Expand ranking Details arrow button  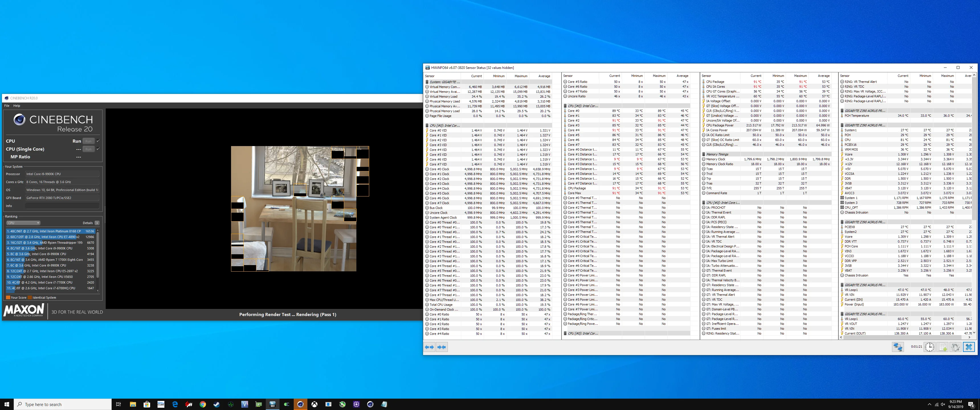97,223
